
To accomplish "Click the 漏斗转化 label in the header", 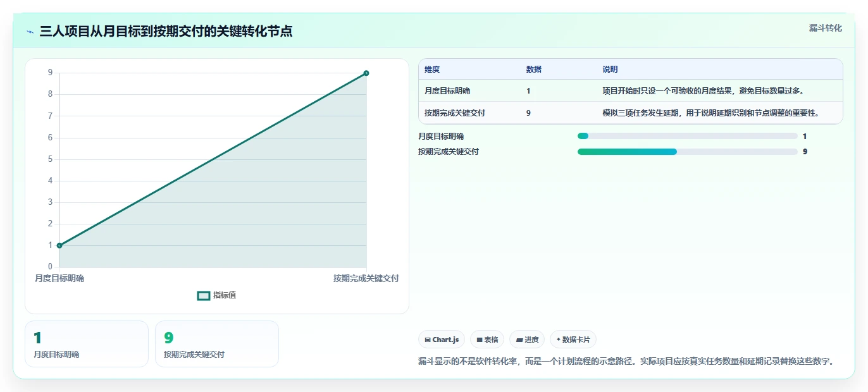I will tap(826, 28).
